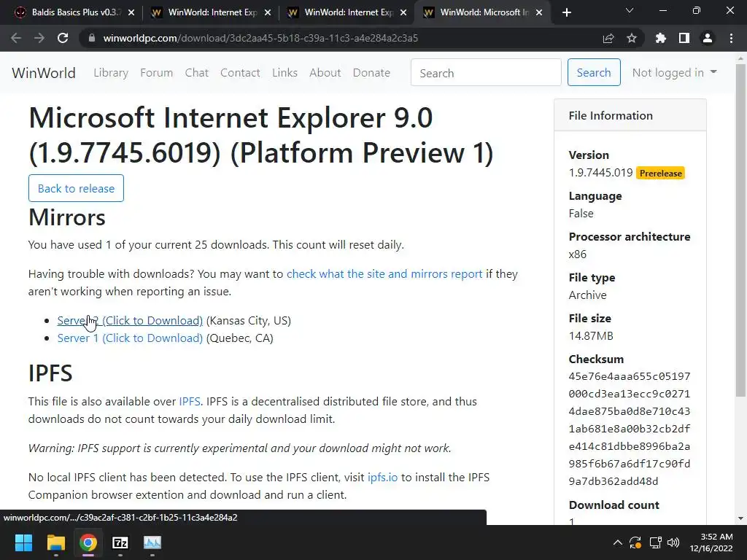Open 7-Zip from the taskbar
The image size is (747, 560).
coord(120,542)
